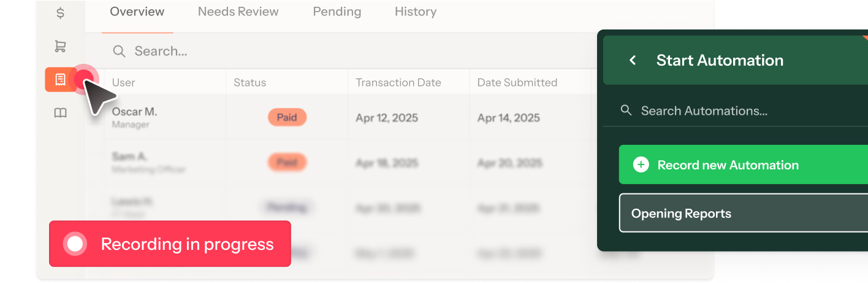Click the plus icon on Record new Automation
Screen dimensions: 868x283
coord(641,165)
